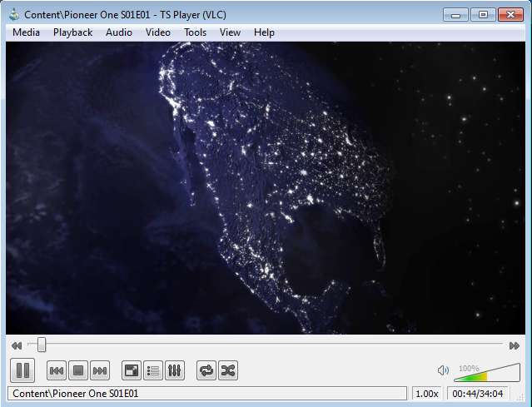Image resolution: width=532 pixels, height=407 pixels.
Task: Open the Help menu
Action: tap(264, 32)
